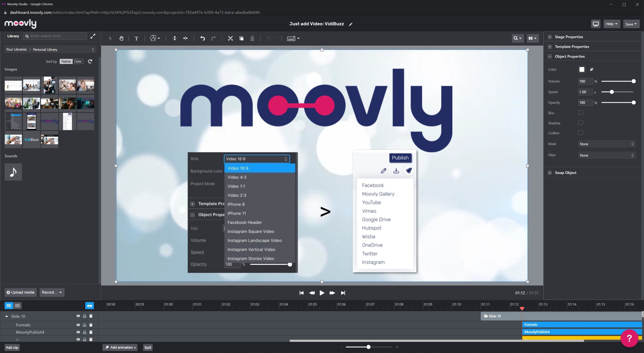Image resolution: width=644 pixels, height=353 pixels.
Task: Open the Add animation menu
Action: click(x=120, y=347)
